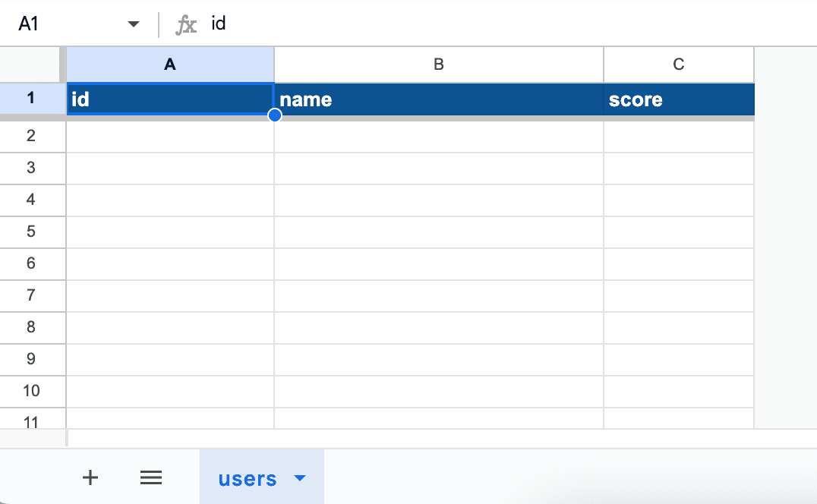Click the select-all corner box

coord(30,65)
